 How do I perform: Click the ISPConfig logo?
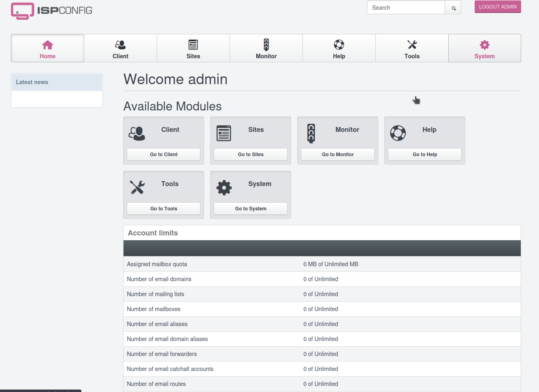(51, 11)
